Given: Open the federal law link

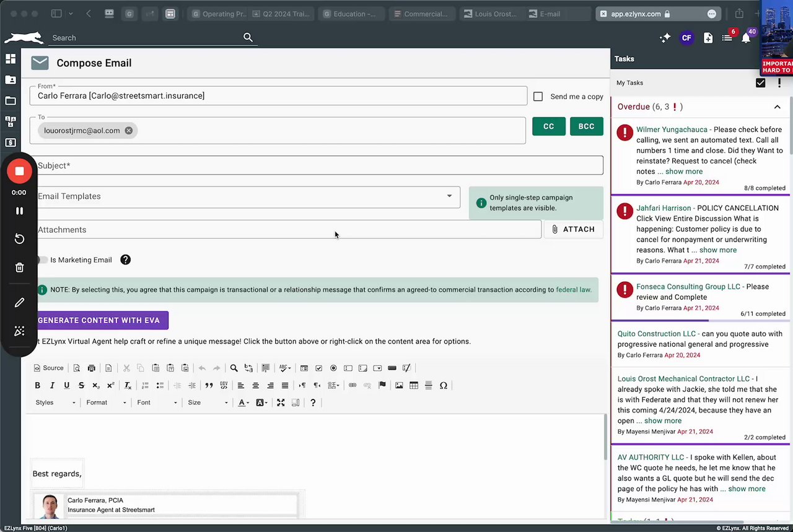Looking at the screenshot, I should [574, 290].
